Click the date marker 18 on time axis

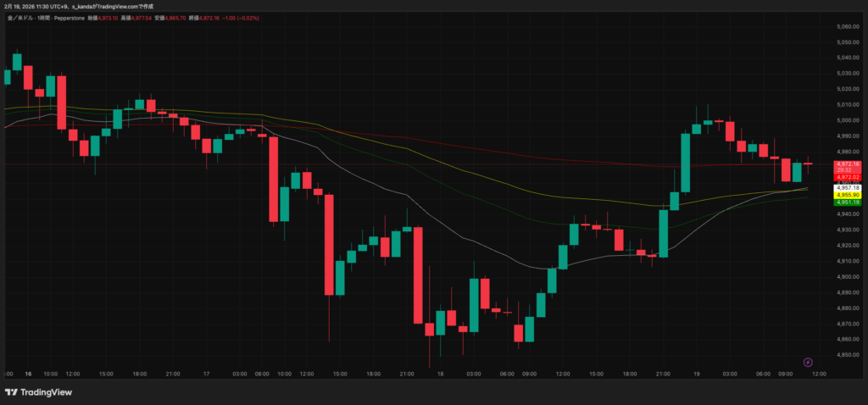tap(441, 374)
